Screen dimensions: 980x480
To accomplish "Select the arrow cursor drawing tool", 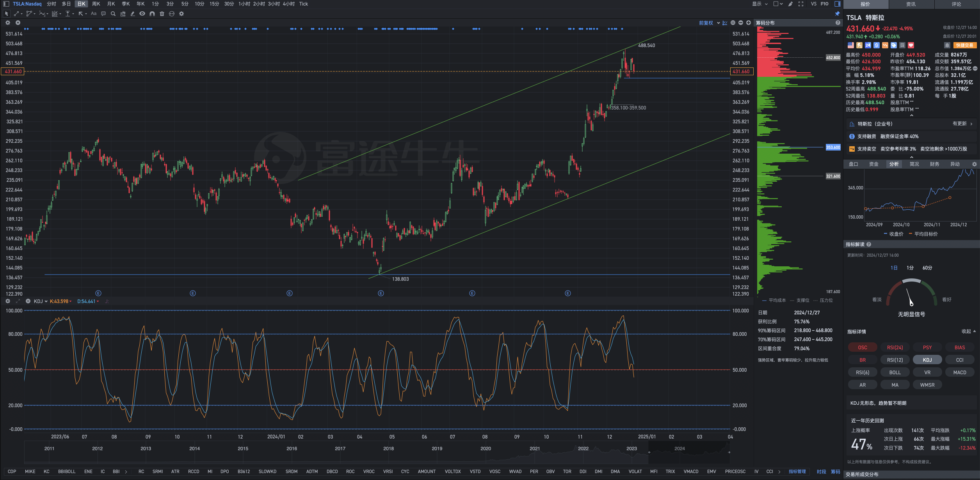I will tap(6, 14).
